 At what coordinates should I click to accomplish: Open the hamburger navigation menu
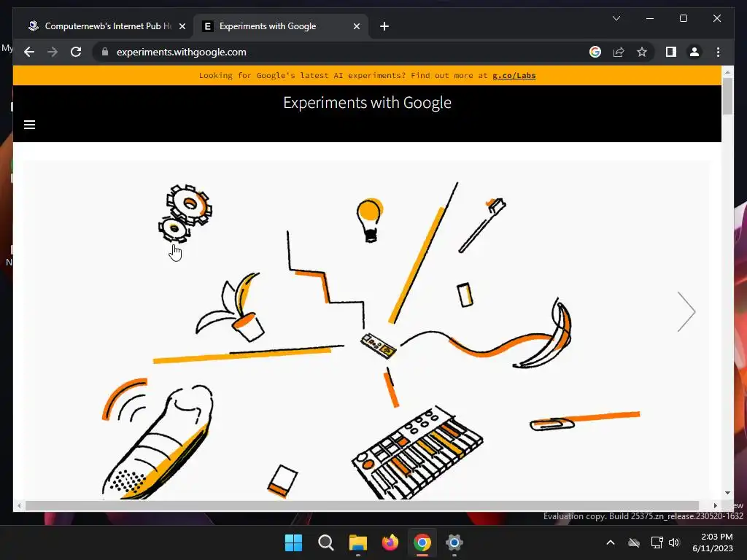[x=29, y=125]
